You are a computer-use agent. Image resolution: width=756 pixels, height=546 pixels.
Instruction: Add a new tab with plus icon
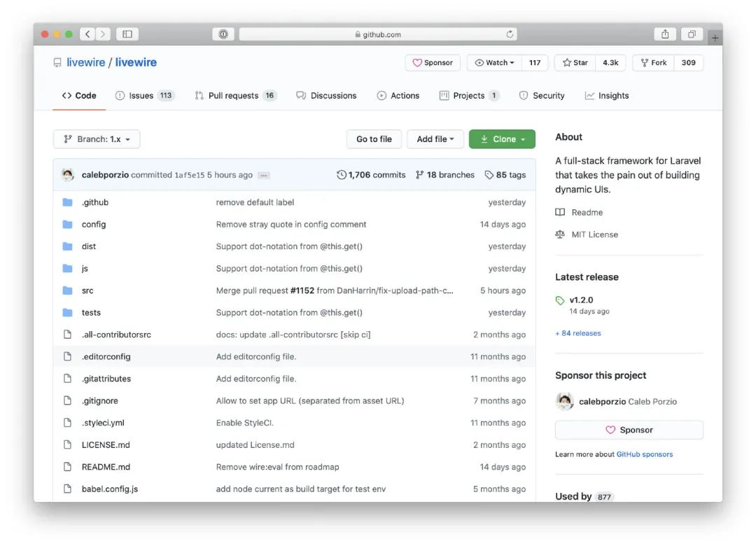715,37
